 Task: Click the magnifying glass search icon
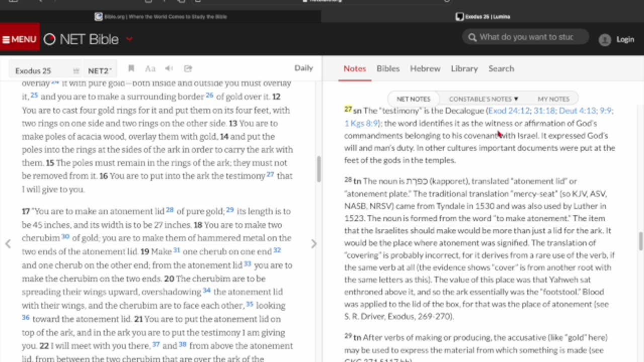(x=472, y=37)
